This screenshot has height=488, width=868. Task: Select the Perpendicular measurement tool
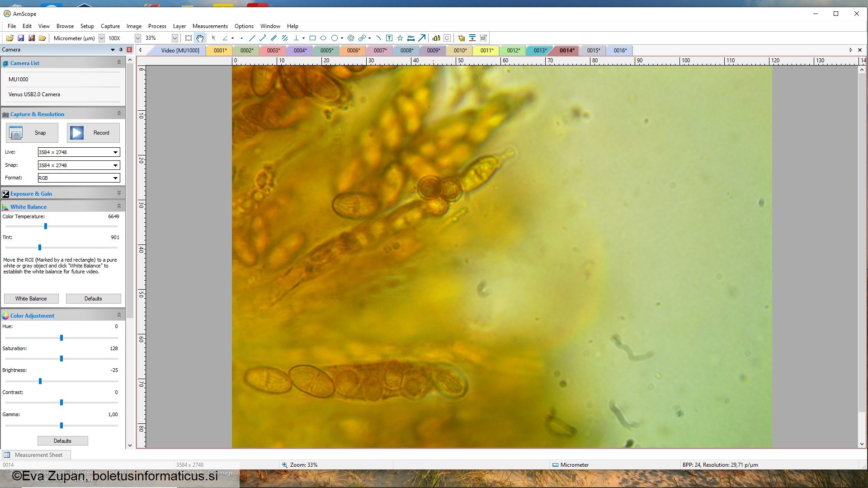point(296,38)
